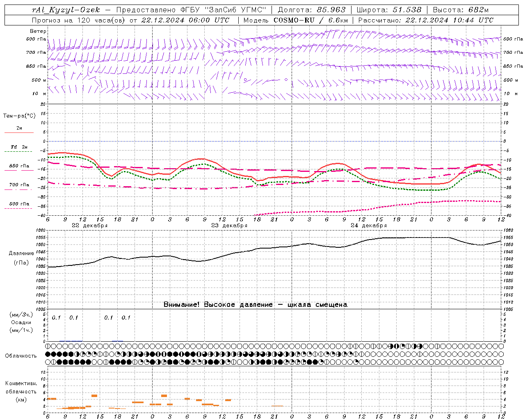Viewport: 525px width, 420px height.
Task: Click the 22 декабря date label
Action: pos(89,226)
